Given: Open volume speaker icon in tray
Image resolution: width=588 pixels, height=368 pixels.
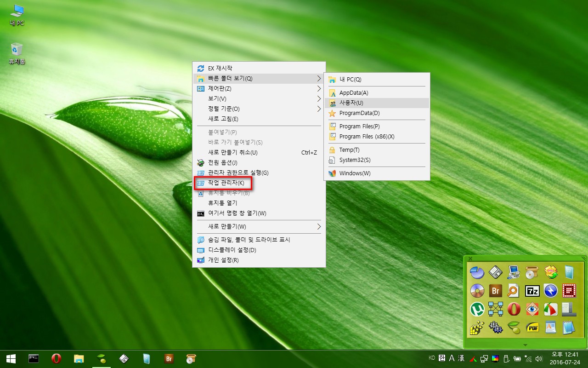Looking at the screenshot, I should (x=539, y=358).
